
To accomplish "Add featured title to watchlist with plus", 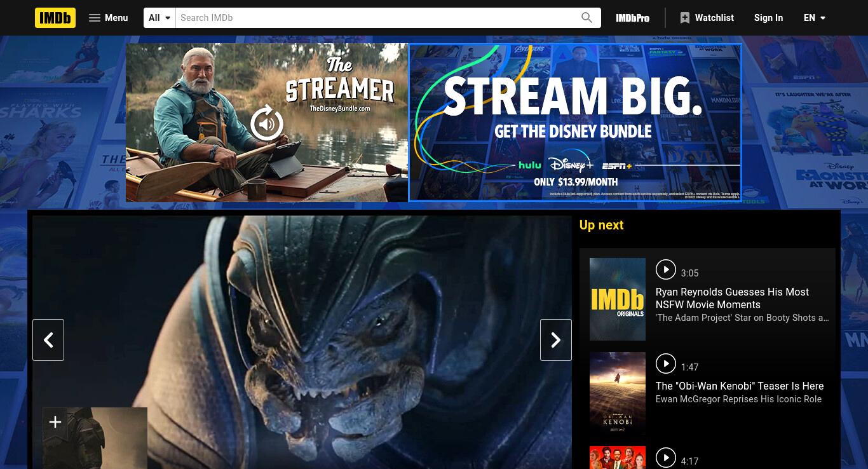I will (55, 422).
